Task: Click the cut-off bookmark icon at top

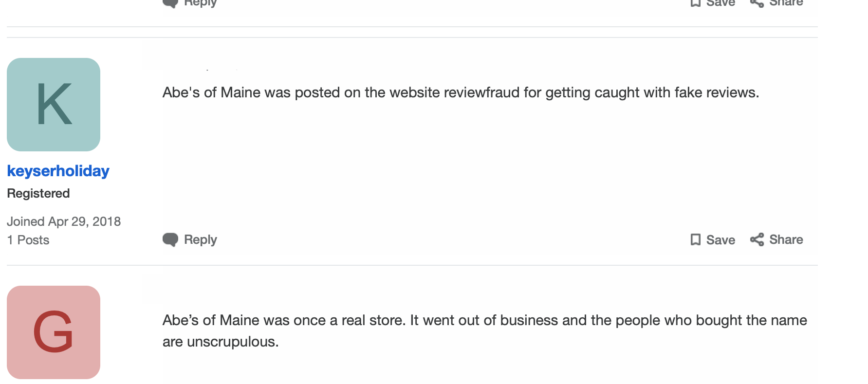Action: click(x=696, y=3)
